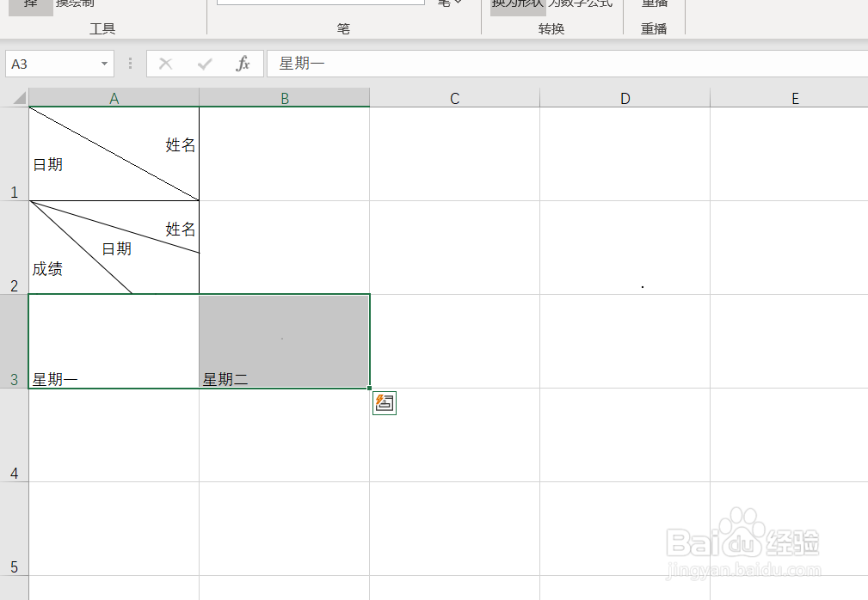
Task: Click the 笔 group label in the ribbon
Action: coord(343,28)
